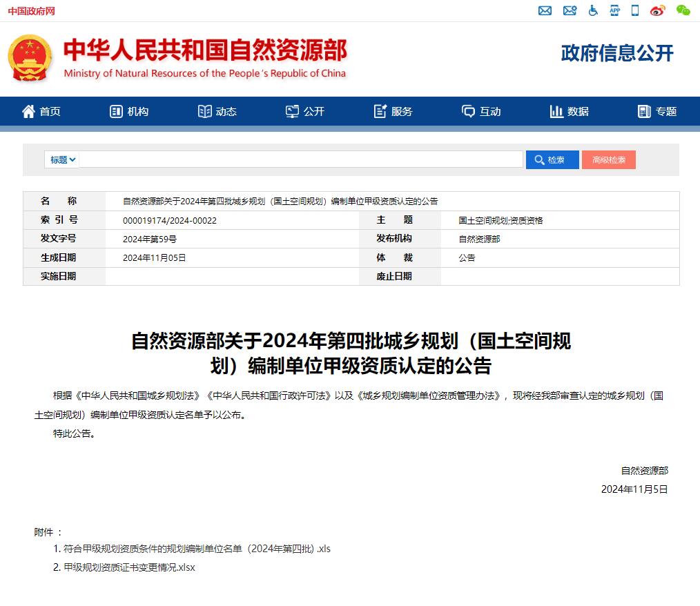This screenshot has height=606, width=700.
Task: Click the green WeChat icon
Action: [x=683, y=10]
